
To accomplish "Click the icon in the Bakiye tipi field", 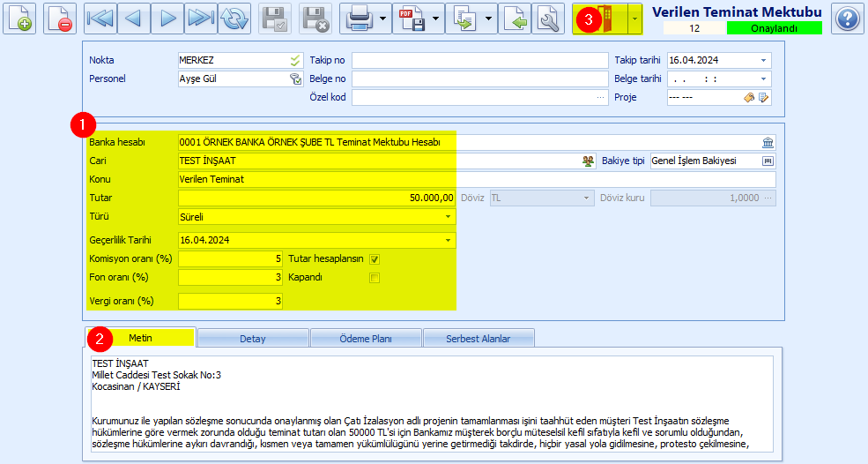I will coord(768,161).
